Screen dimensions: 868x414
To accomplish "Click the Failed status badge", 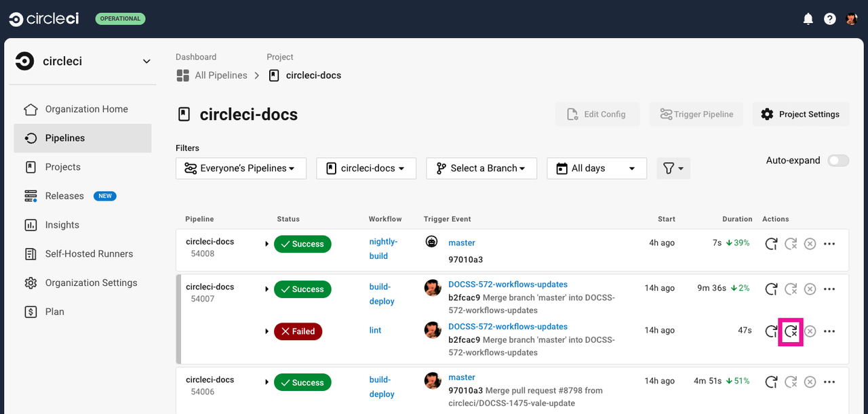I will tap(298, 331).
